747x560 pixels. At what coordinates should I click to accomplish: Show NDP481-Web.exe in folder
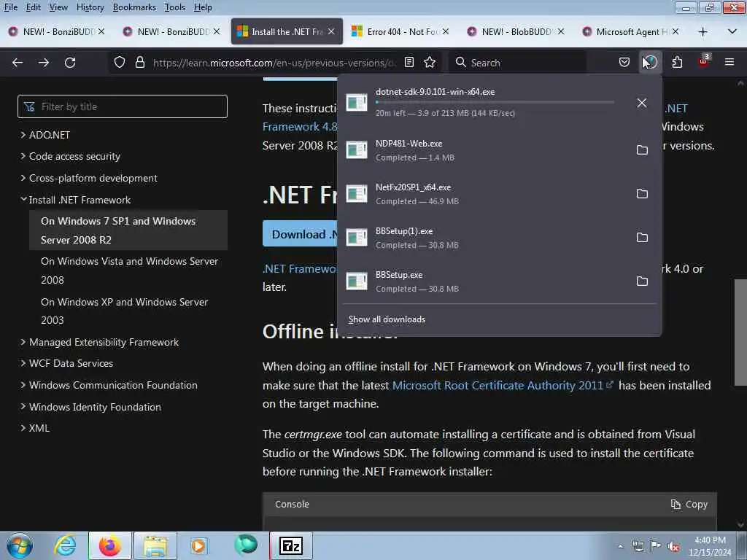pyautogui.click(x=642, y=150)
